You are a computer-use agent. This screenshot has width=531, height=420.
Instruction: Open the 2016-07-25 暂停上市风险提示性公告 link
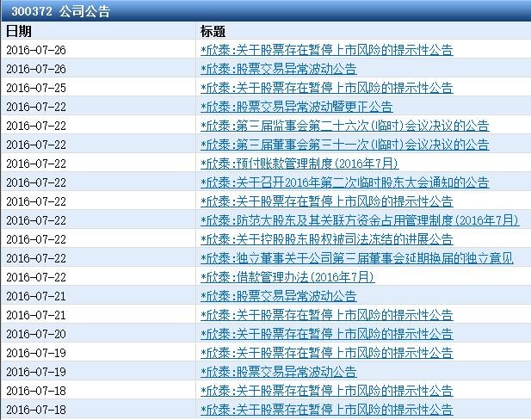pos(326,88)
